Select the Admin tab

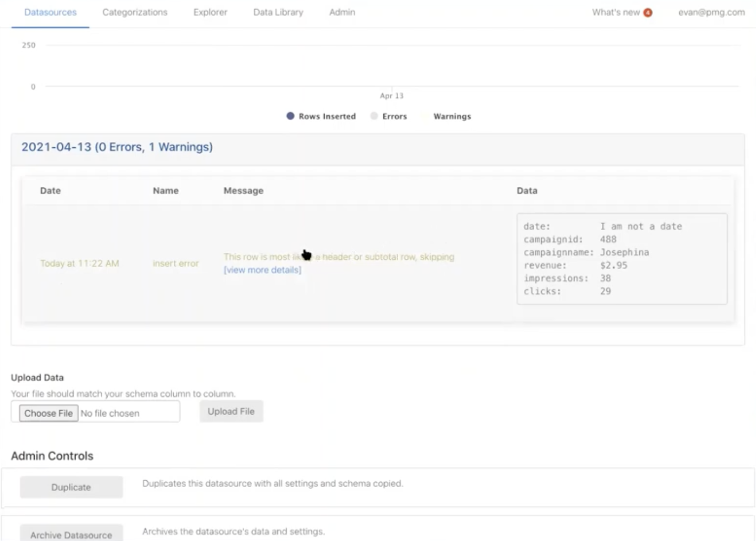tap(342, 12)
